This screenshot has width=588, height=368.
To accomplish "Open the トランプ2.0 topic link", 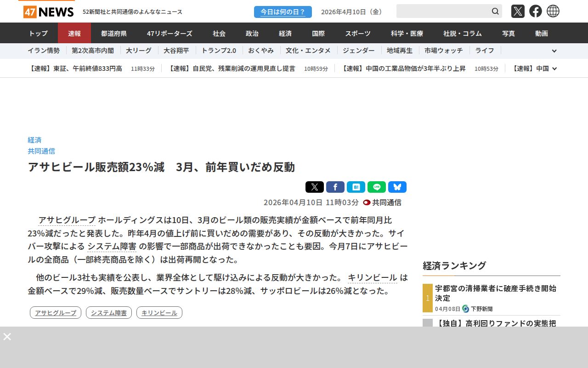I will [x=219, y=51].
